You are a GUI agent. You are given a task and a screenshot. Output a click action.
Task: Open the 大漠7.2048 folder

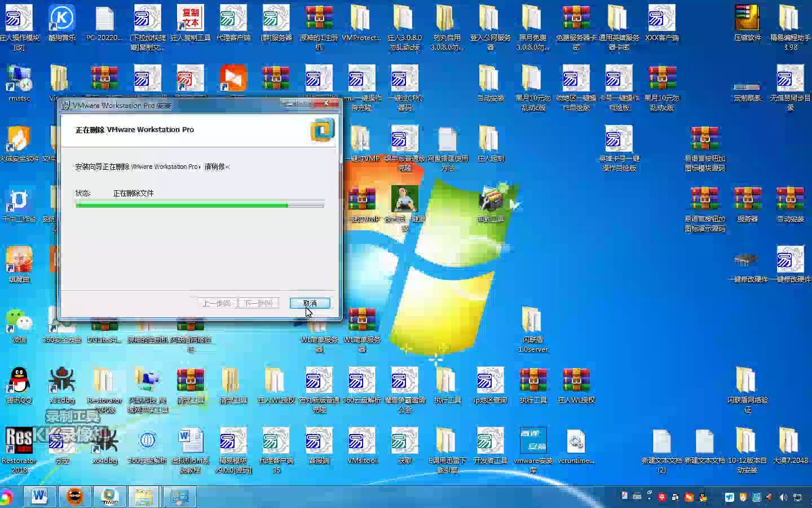[790, 446]
